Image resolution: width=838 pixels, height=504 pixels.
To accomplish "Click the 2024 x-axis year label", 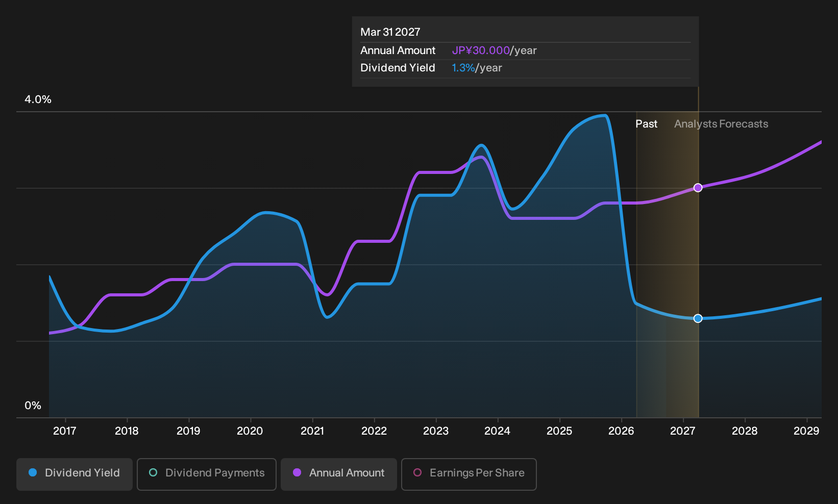I will point(498,431).
